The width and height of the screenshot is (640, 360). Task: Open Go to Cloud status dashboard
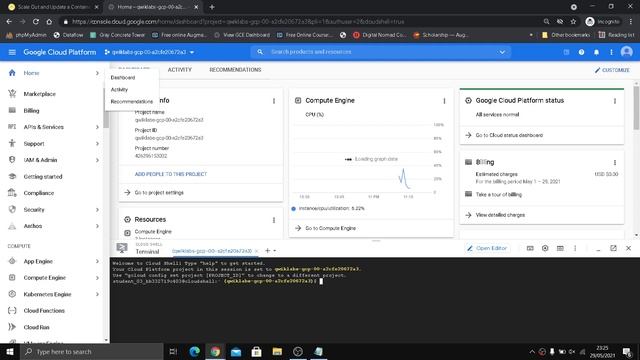509,135
